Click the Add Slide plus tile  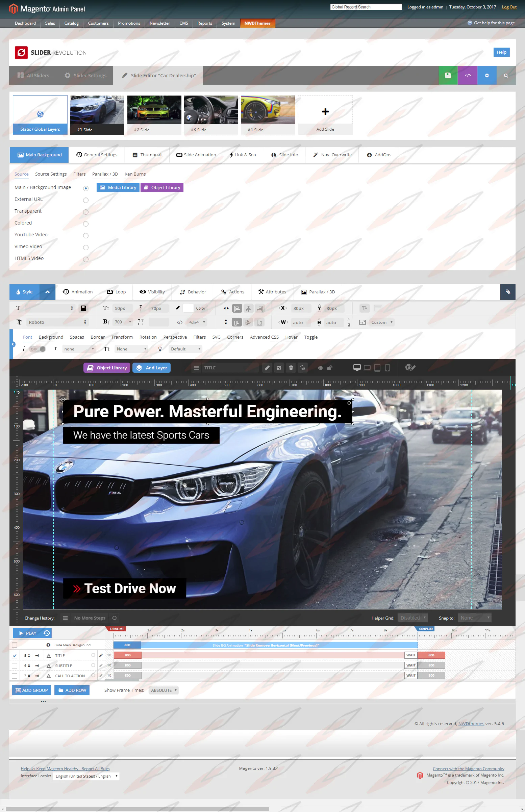[325, 115]
